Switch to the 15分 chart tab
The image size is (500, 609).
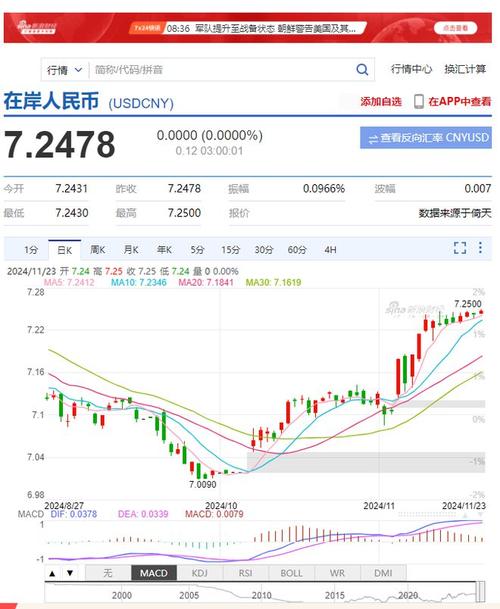pos(231,250)
